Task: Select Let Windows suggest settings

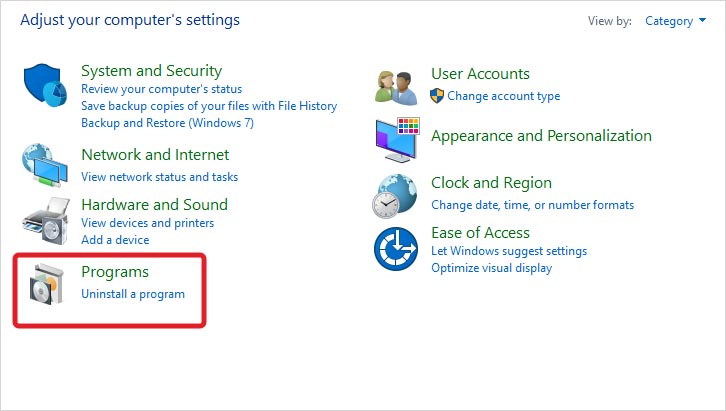Action: click(x=509, y=251)
